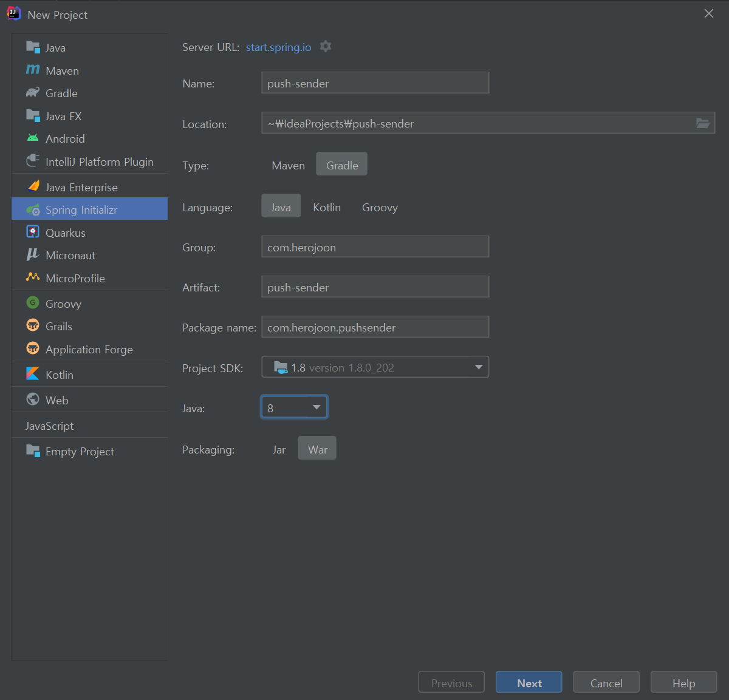Select Gradle as project type
The image size is (729, 700).
tap(342, 165)
